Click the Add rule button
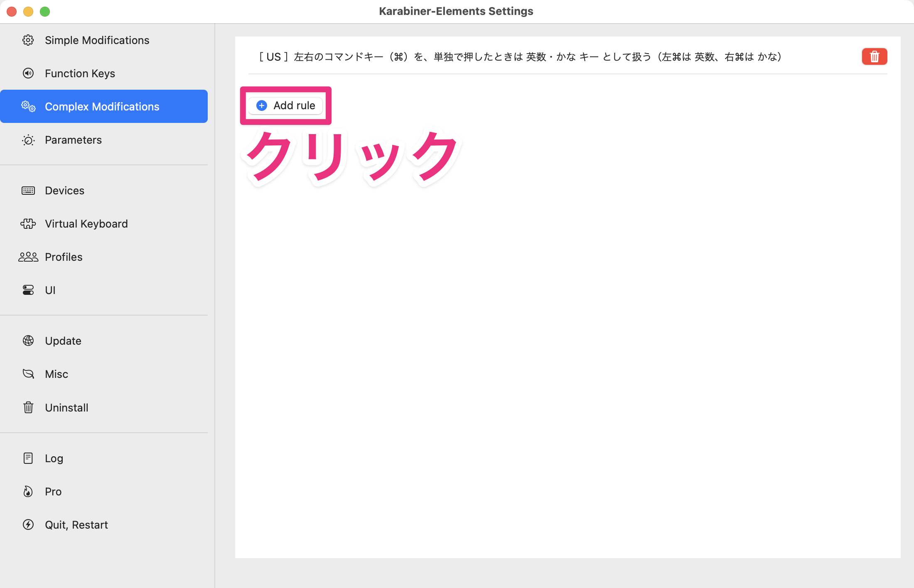This screenshot has width=914, height=588. click(x=285, y=105)
